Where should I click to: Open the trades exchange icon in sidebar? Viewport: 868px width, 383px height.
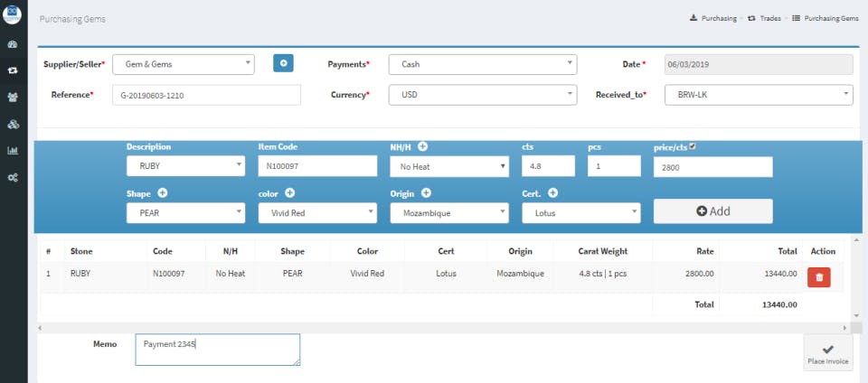point(14,70)
